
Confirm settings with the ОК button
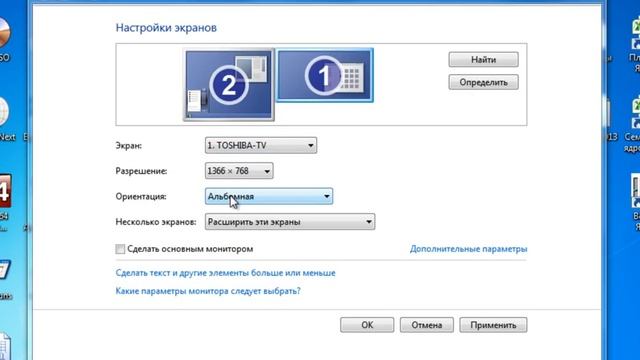pyautogui.click(x=367, y=325)
